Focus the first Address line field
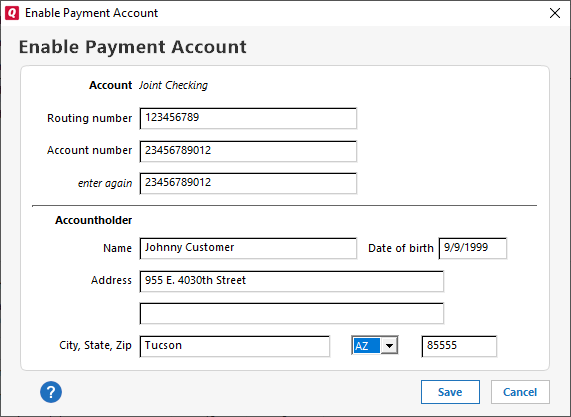This screenshot has height=417, width=571. pyautogui.click(x=291, y=281)
